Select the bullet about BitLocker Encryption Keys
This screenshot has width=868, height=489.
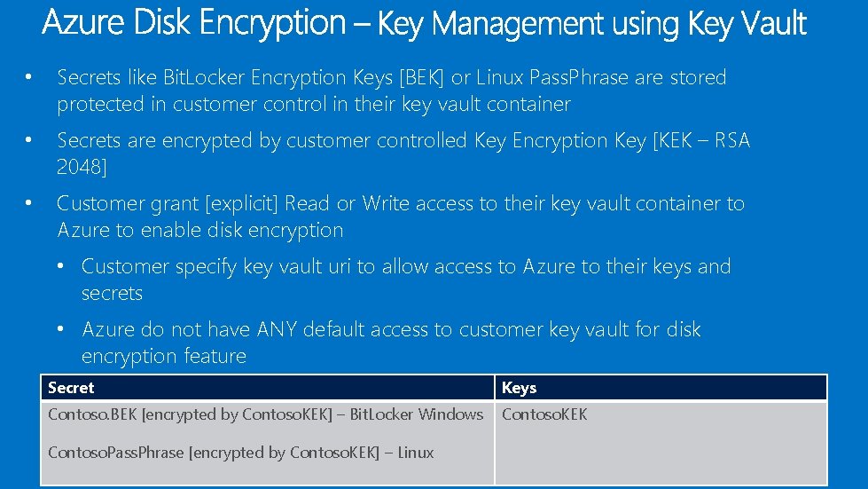coord(391,91)
